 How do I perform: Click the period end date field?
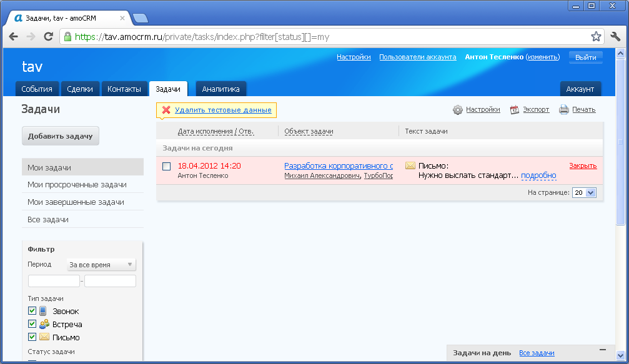coord(111,281)
